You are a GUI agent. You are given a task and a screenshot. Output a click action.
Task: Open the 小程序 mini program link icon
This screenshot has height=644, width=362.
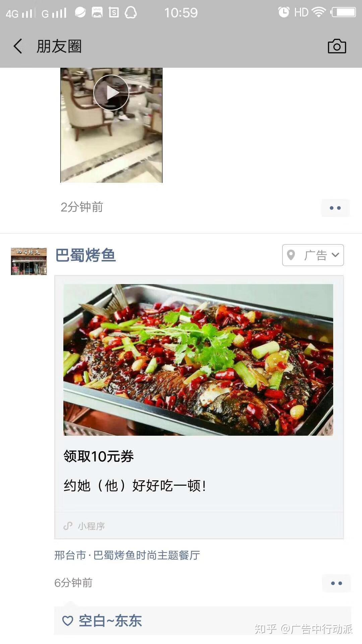(x=68, y=526)
